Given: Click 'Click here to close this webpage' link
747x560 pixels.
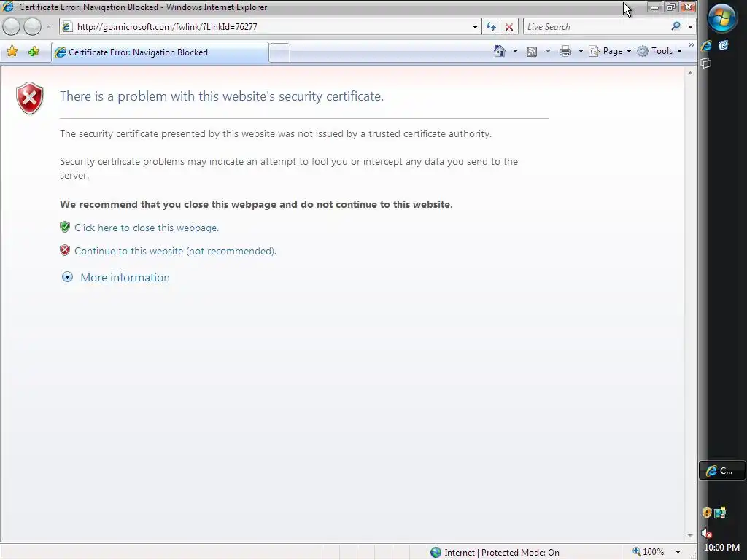Looking at the screenshot, I should pyautogui.click(x=147, y=227).
